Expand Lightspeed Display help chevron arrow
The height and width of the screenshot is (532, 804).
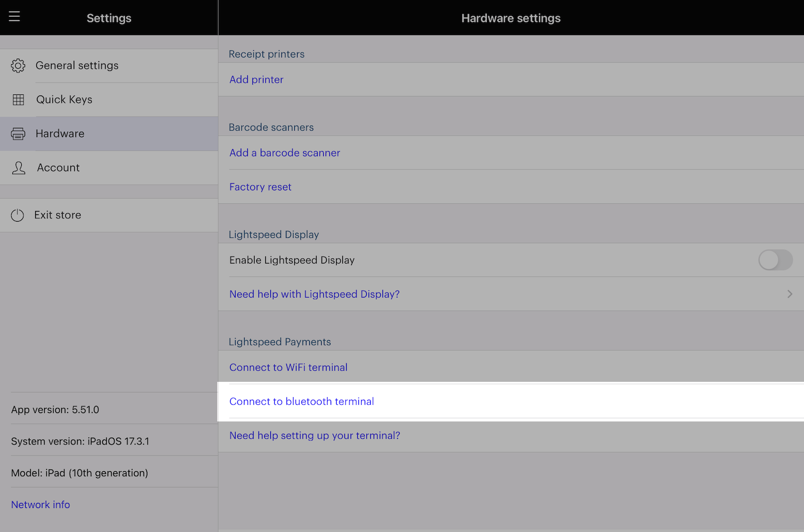coord(789,294)
